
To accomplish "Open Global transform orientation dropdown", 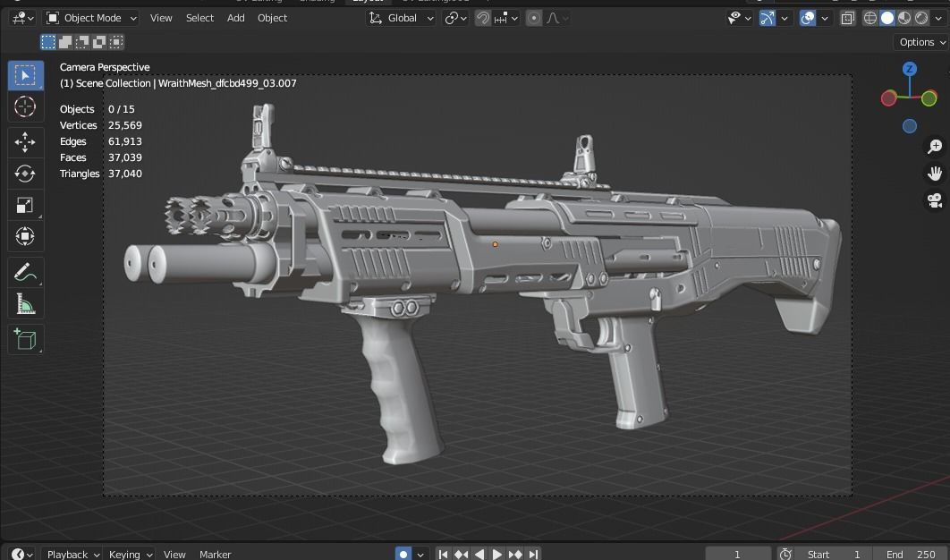I will click(401, 18).
